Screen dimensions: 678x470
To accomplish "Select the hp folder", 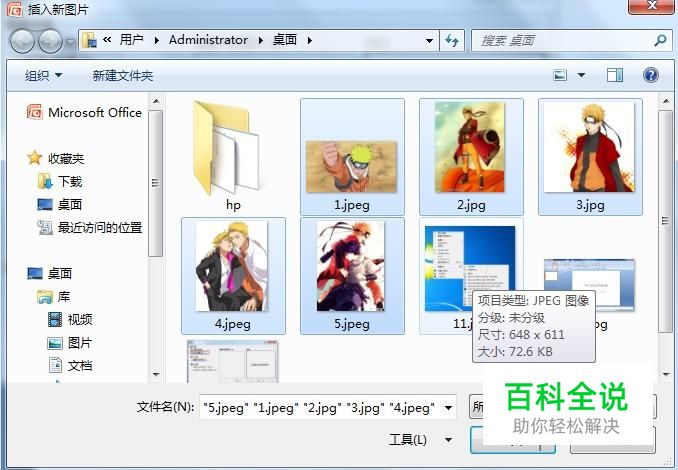I will coord(233,157).
